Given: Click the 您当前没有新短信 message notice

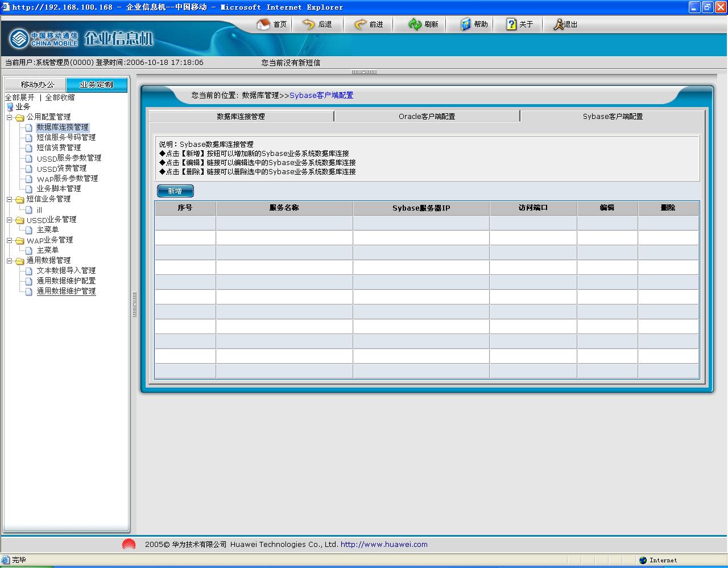Looking at the screenshot, I should [x=291, y=63].
